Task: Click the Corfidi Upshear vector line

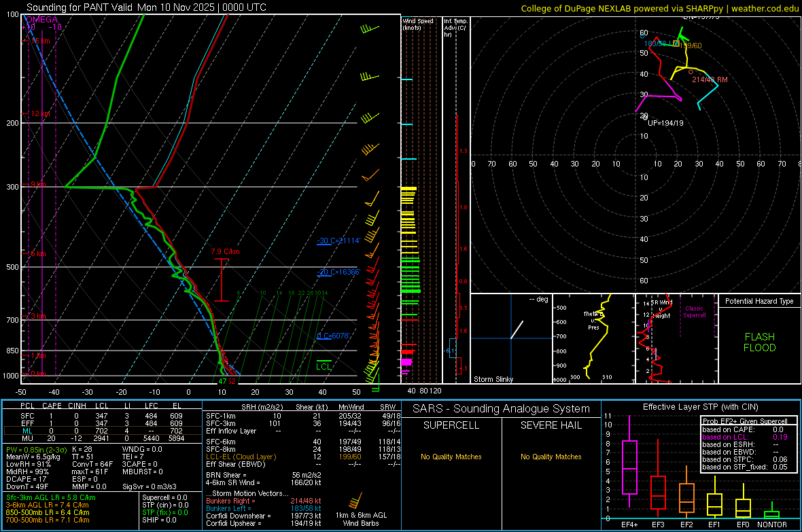Action: (264, 523)
